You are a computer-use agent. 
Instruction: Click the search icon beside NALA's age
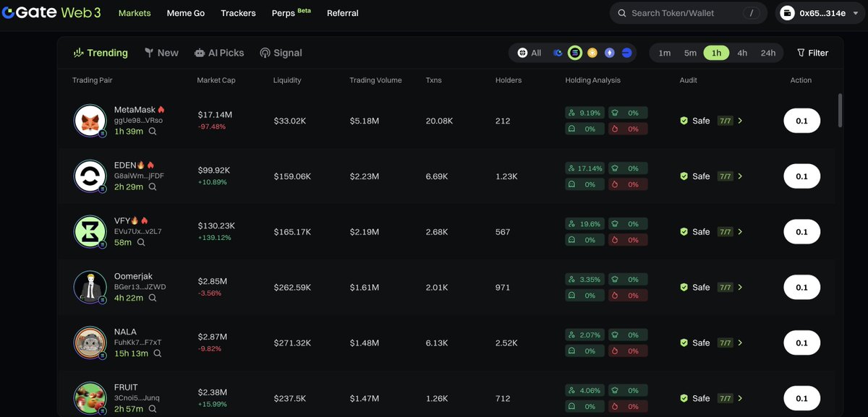coord(157,353)
